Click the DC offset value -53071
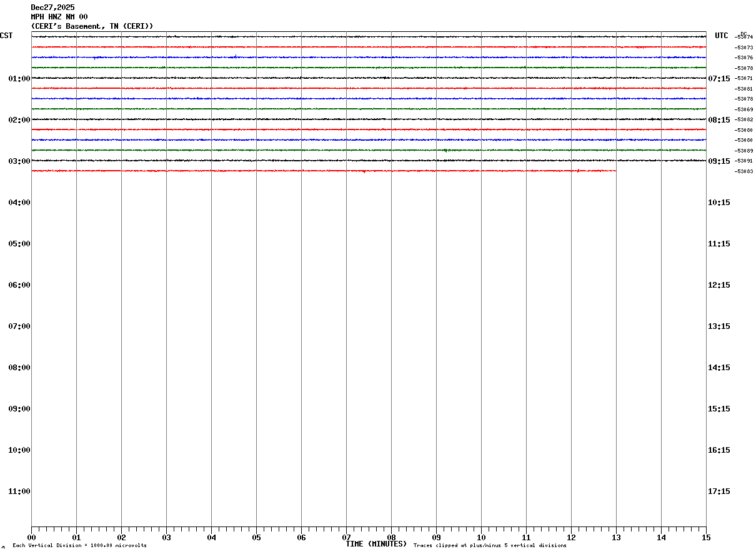756x554 pixels. pyautogui.click(x=744, y=78)
